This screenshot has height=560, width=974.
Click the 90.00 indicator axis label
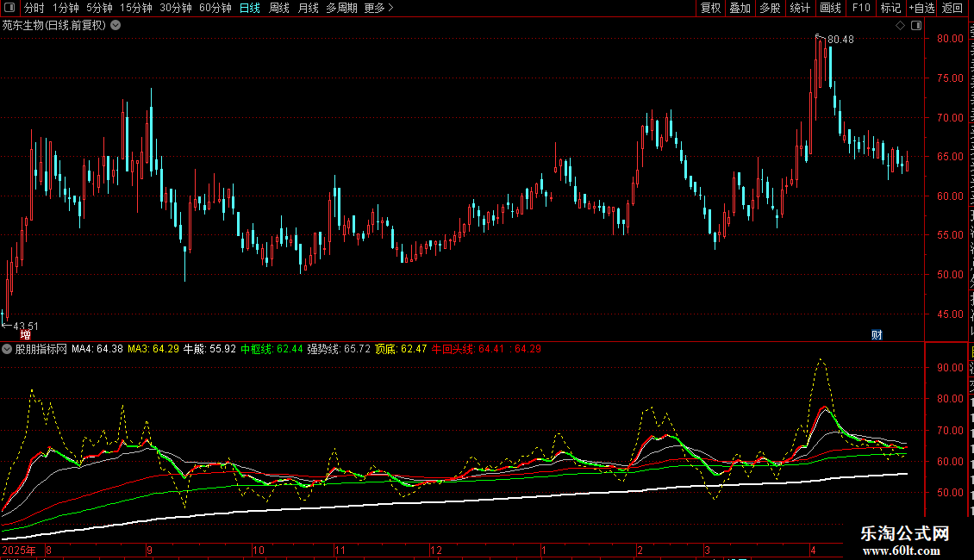[x=950, y=368]
